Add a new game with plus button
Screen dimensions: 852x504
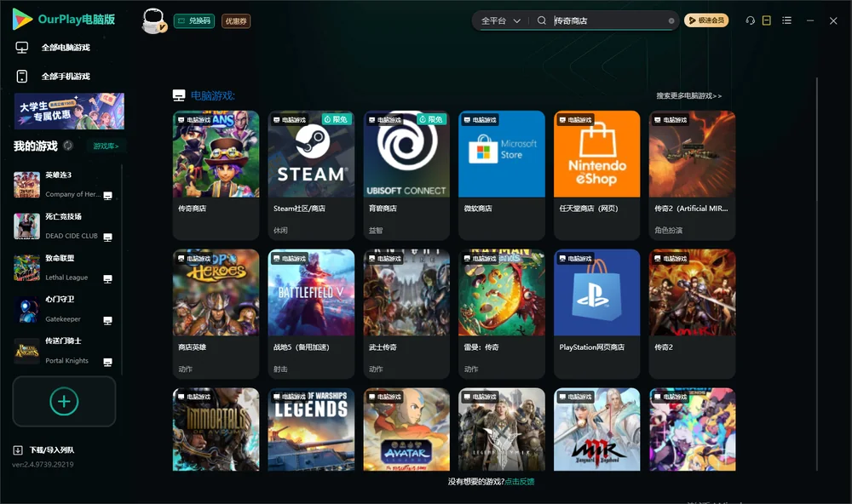(64, 401)
